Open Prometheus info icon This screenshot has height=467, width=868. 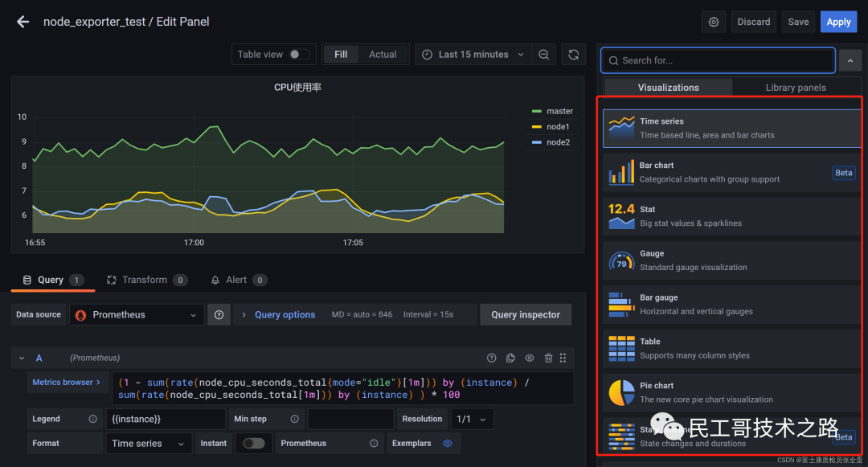click(375, 443)
